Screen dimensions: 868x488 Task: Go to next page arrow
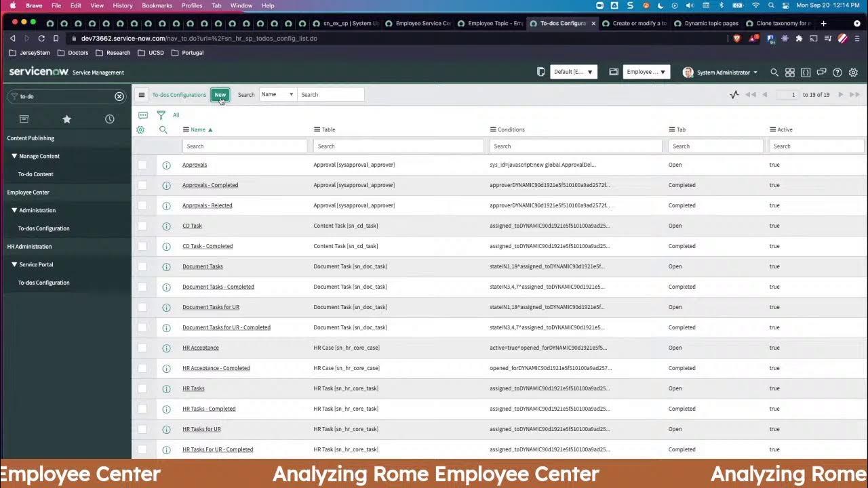(x=841, y=95)
